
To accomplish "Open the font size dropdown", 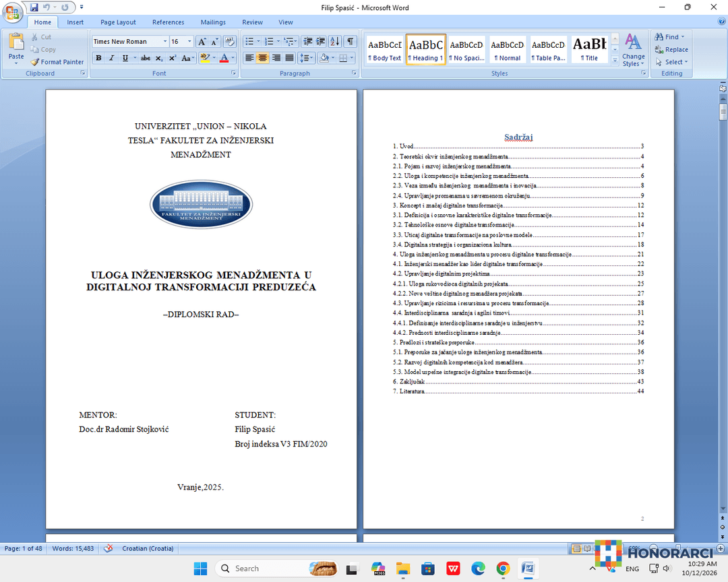I will click(x=189, y=42).
